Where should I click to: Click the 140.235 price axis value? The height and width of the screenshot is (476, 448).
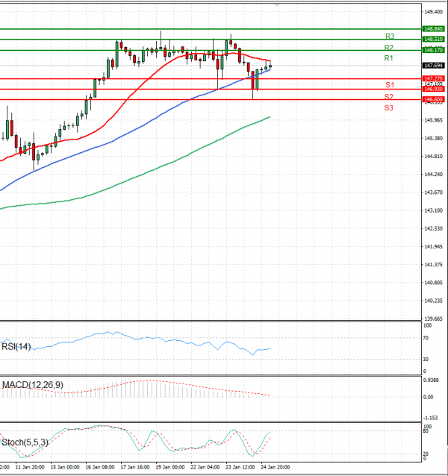[433, 301]
